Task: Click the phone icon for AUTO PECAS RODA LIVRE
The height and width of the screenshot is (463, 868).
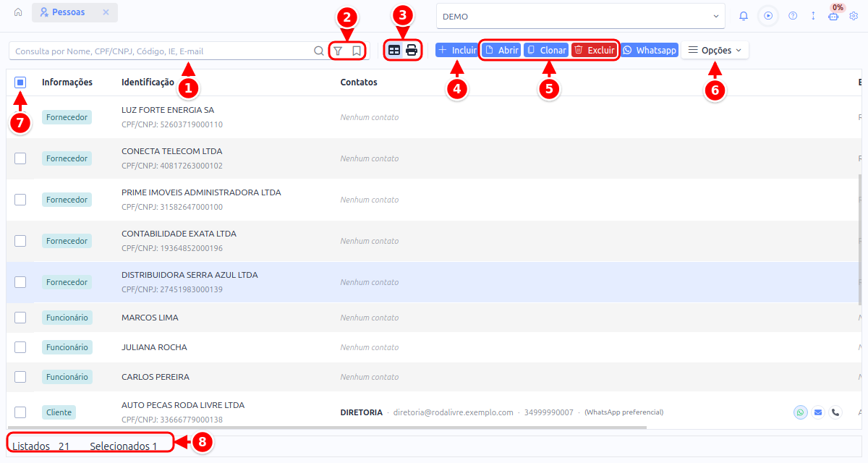Action: (x=835, y=412)
